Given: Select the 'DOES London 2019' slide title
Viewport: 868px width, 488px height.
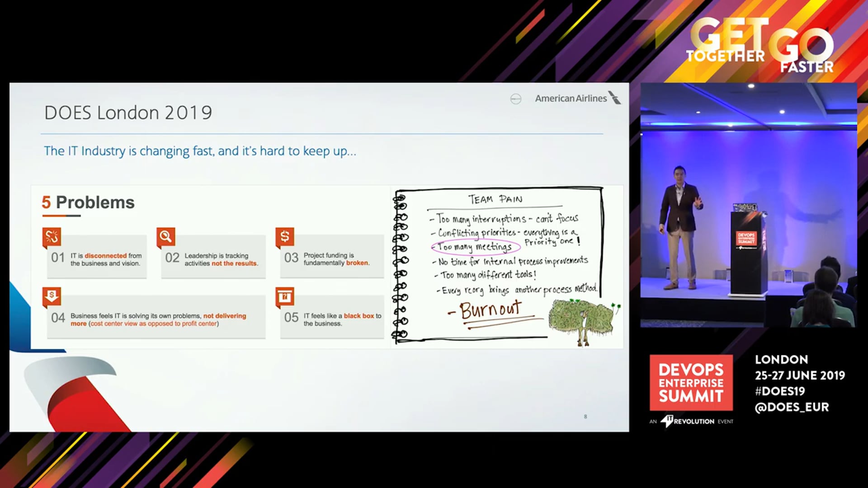Looking at the screenshot, I should (x=128, y=113).
